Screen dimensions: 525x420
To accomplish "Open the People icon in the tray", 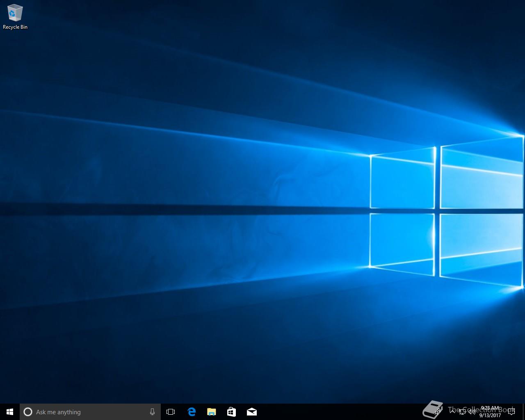I will pos(437,412).
